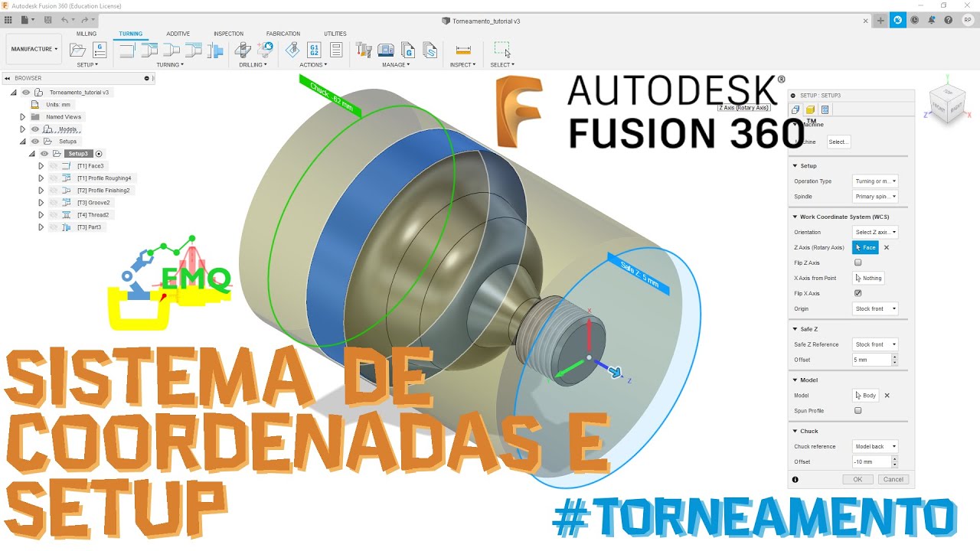Toggle visibility eye of Setup3
Image resolution: width=980 pixels, height=551 pixels.
point(44,154)
